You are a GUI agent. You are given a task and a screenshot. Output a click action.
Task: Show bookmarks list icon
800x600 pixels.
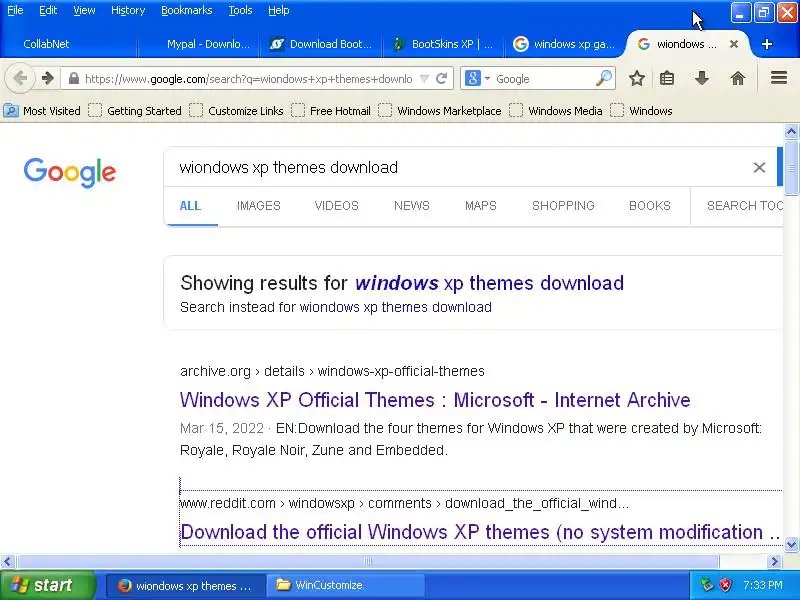pos(667,79)
